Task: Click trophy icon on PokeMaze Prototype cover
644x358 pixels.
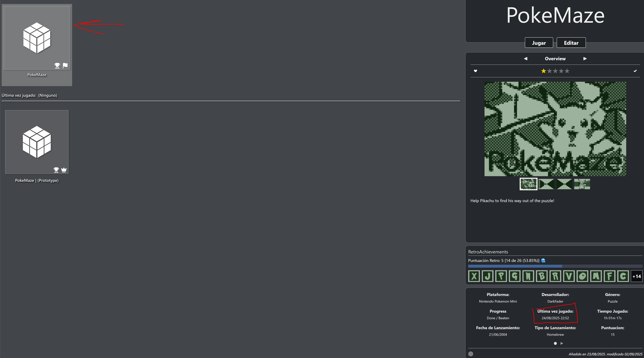Action: [x=56, y=170]
